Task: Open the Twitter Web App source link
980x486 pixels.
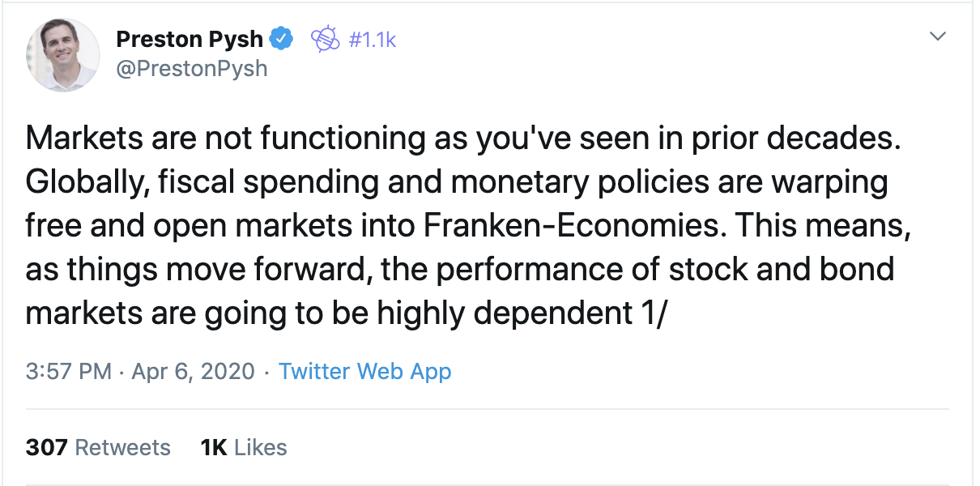Action: [365, 372]
